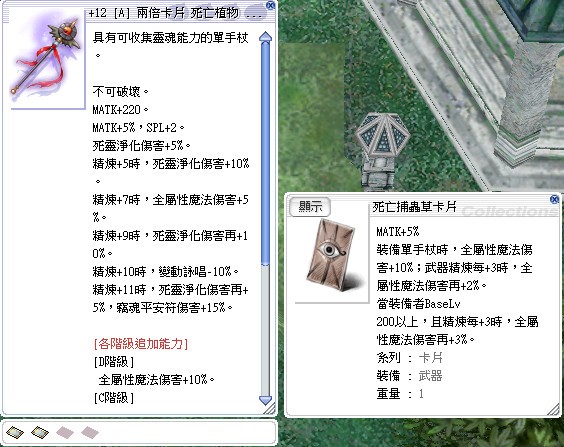
Task: Close the staff item description window
Action: coord(270,5)
